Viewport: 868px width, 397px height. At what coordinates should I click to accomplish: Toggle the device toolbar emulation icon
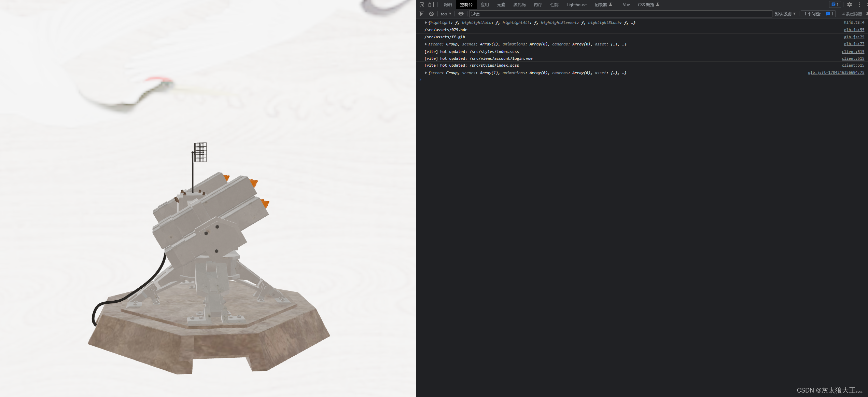click(x=431, y=4)
